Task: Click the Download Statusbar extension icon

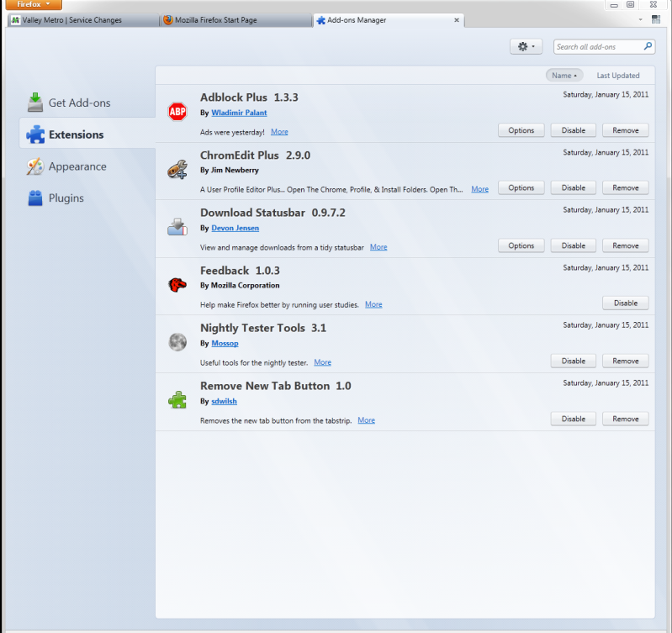Action: coord(177,227)
